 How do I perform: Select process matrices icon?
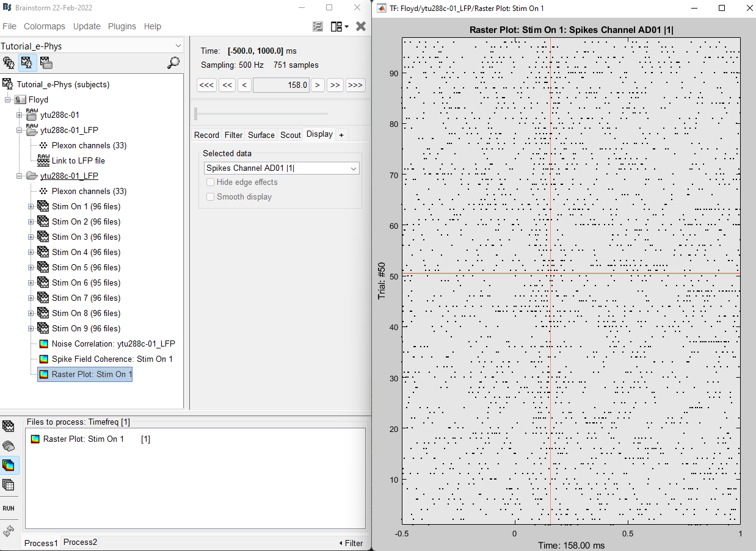pos(9,485)
